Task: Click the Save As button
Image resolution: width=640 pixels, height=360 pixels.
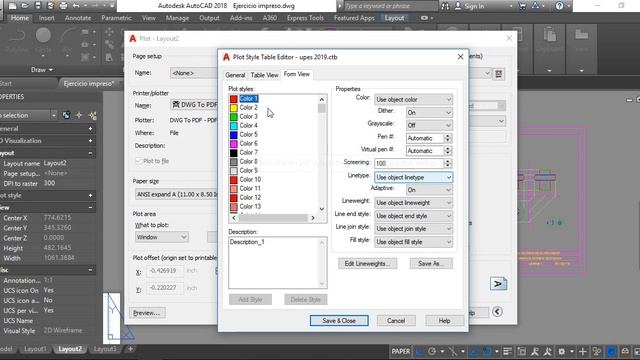Action: click(x=431, y=264)
